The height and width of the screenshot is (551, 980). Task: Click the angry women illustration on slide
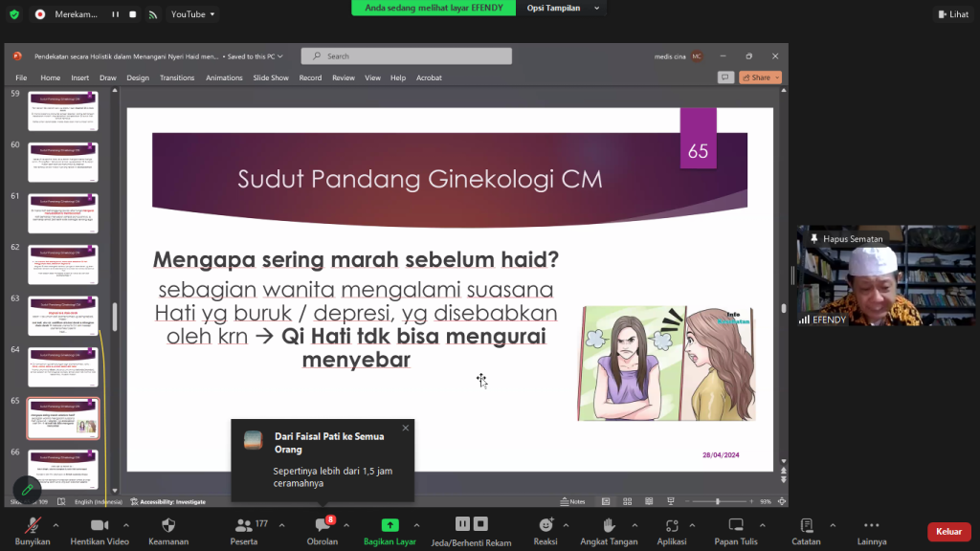(x=666, y=364)
